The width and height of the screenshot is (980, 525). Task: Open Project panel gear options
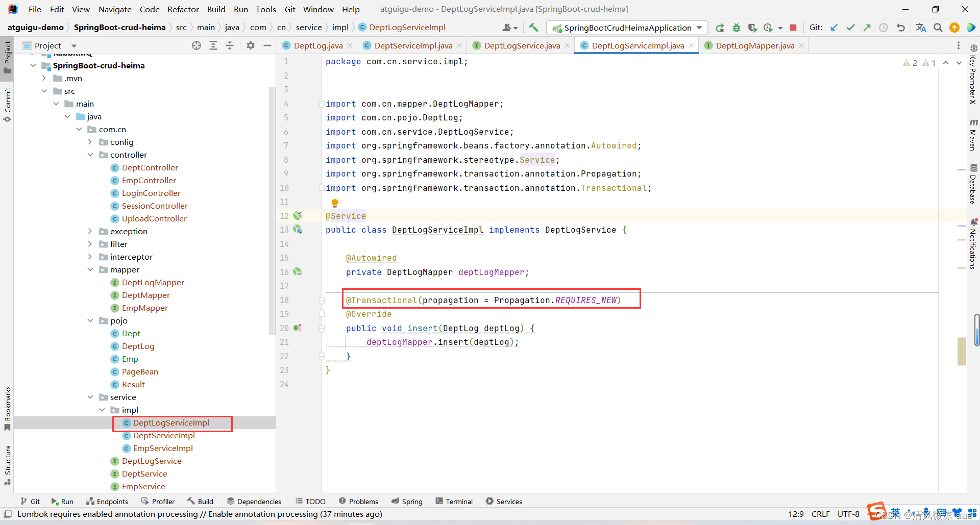(250, 45)
